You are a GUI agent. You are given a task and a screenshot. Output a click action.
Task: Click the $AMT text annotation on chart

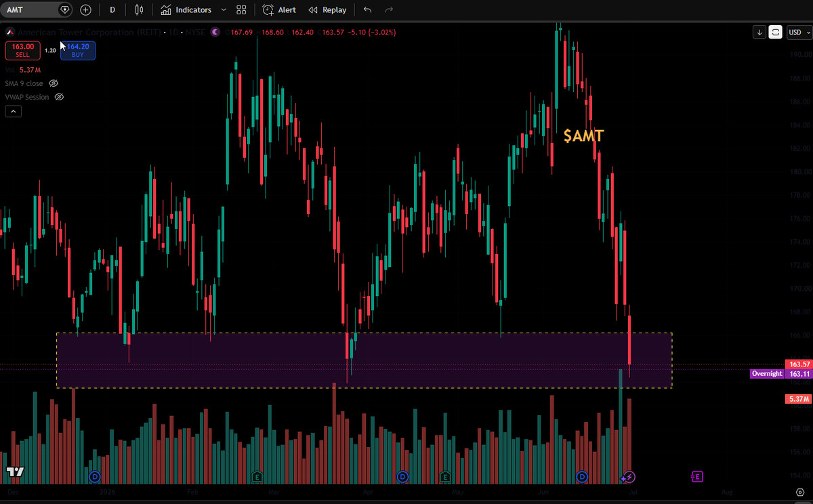[583, 135]
